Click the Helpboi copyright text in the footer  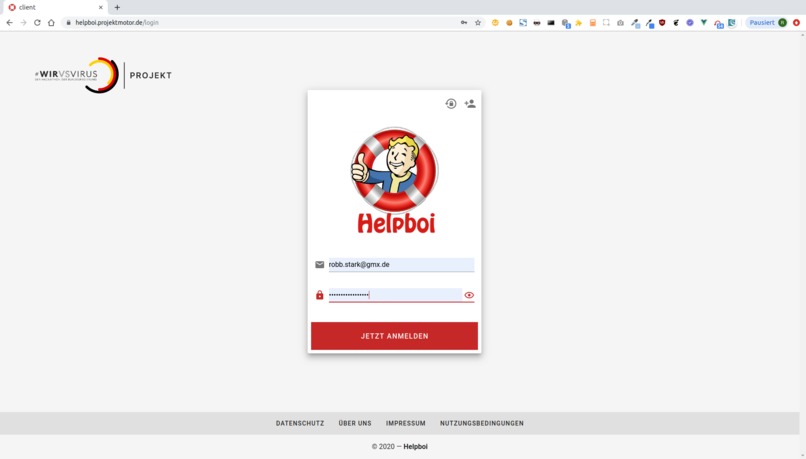(400, 447)
